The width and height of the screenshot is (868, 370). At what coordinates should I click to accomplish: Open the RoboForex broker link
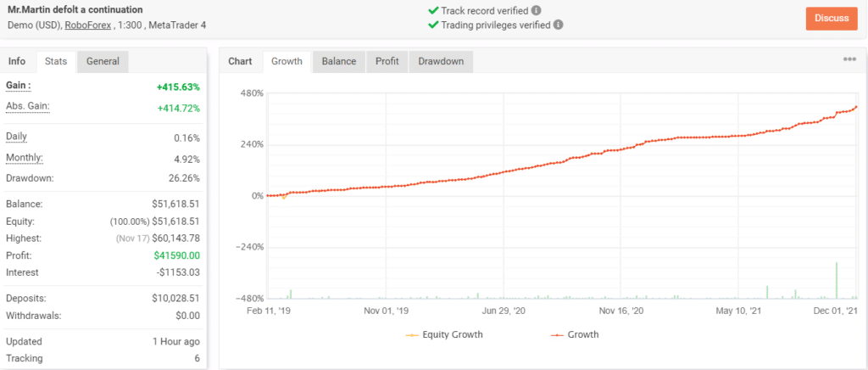(89, 25)
